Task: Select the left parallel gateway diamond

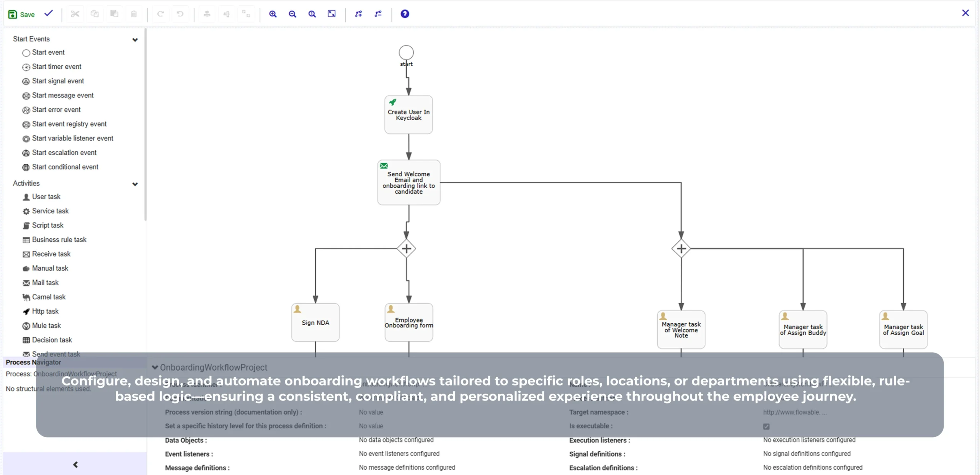Action: pos(406,249)
